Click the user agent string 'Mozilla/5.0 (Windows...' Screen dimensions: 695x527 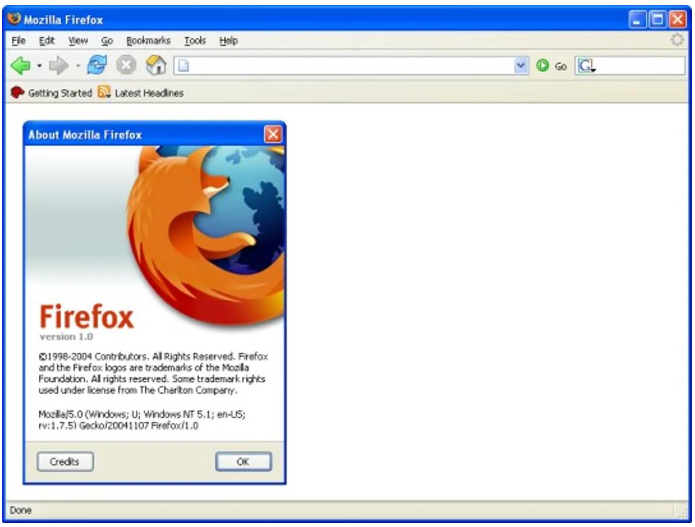pyautogui.click(x=142, y=420)
